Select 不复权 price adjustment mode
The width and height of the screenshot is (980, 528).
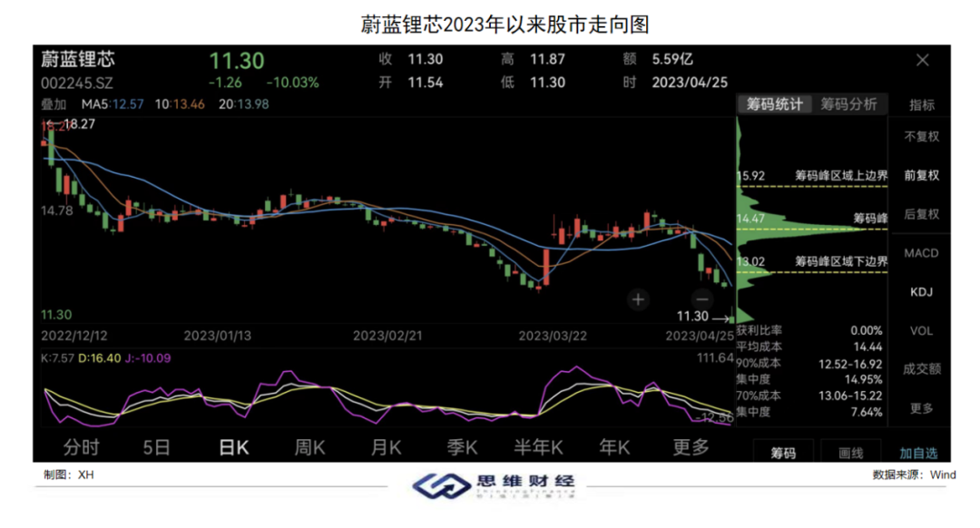pos(922,136)
